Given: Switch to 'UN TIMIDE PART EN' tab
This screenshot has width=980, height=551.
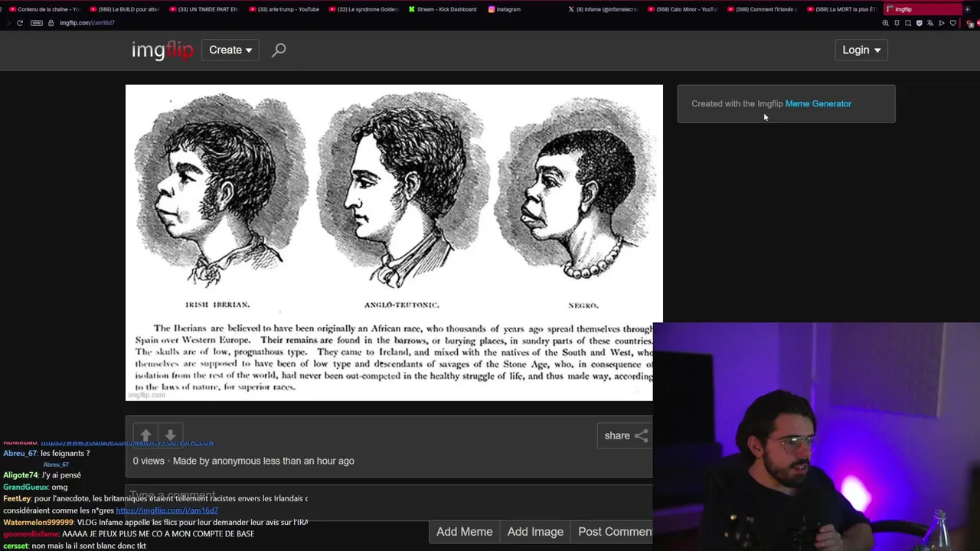Looking at the screenshot, I should (204, 9).
